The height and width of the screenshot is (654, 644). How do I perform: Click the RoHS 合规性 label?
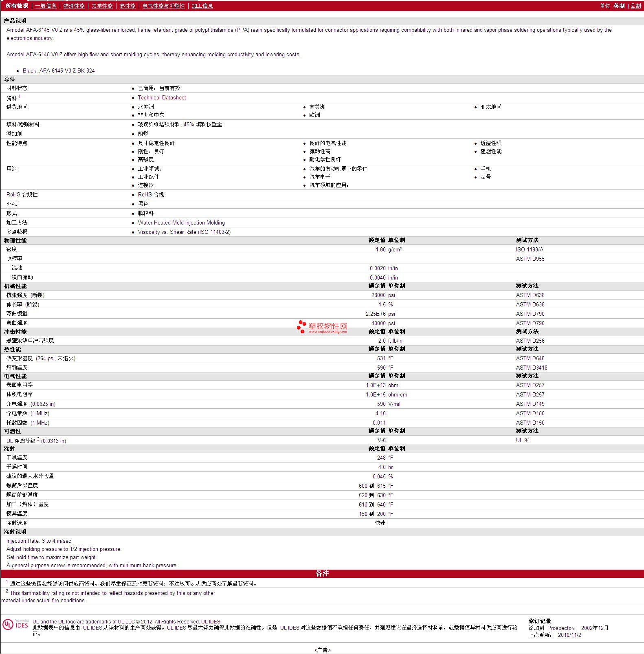(x=22, y=195)
